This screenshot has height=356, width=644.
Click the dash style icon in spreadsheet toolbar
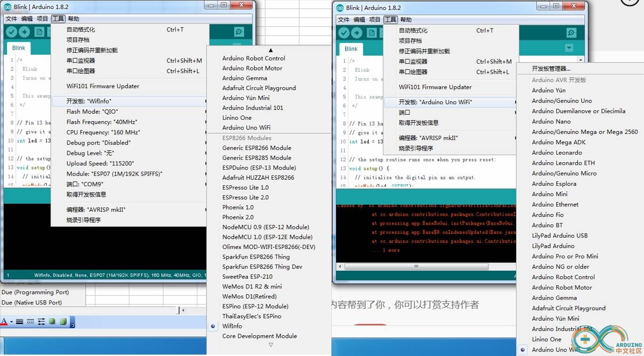30,322
